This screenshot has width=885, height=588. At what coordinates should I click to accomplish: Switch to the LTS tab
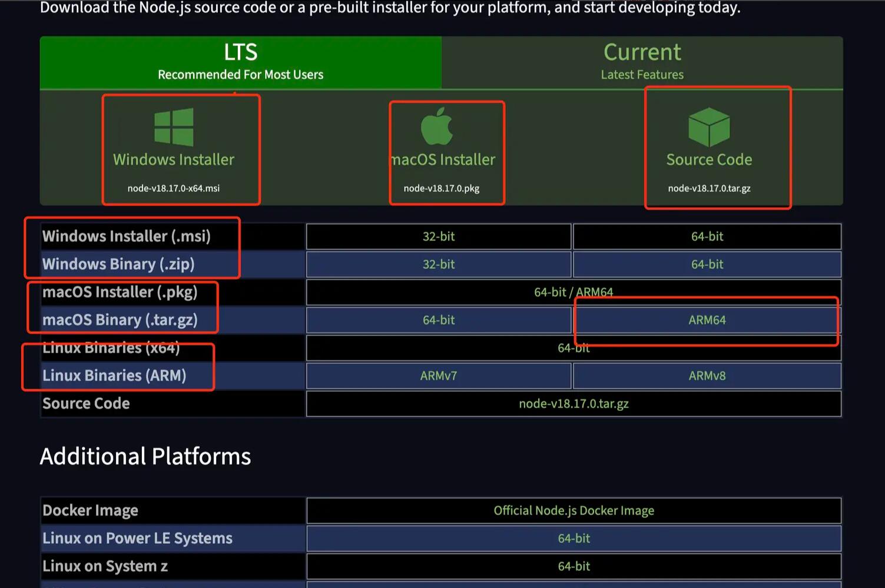[240, 61]
